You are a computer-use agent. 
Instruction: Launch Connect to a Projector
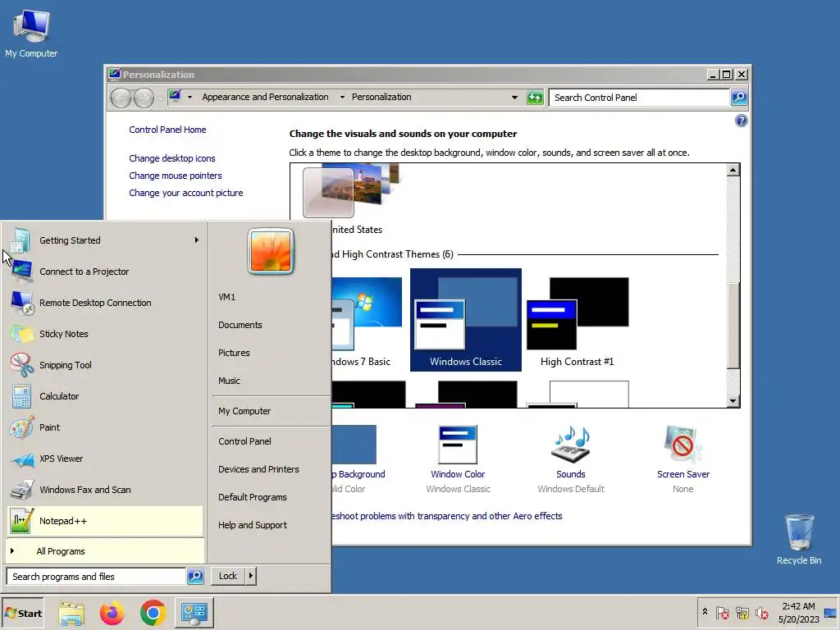[x=106, y=272]
